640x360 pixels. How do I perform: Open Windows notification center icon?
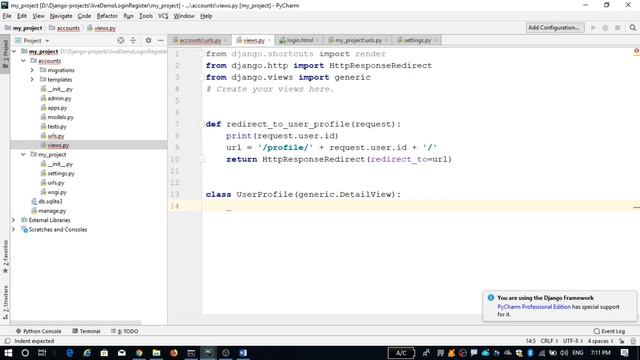(x=624, y=353)
